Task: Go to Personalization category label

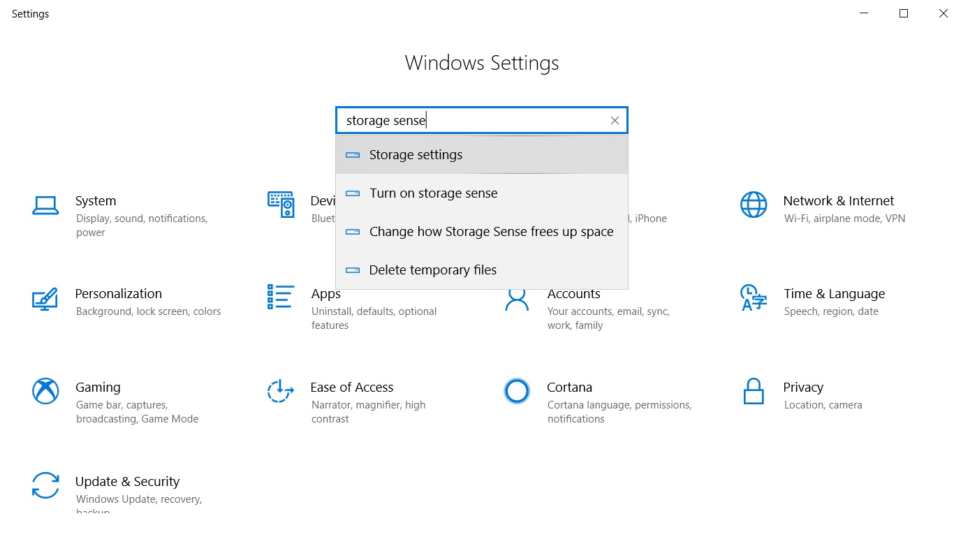Action: pos(119,294)
